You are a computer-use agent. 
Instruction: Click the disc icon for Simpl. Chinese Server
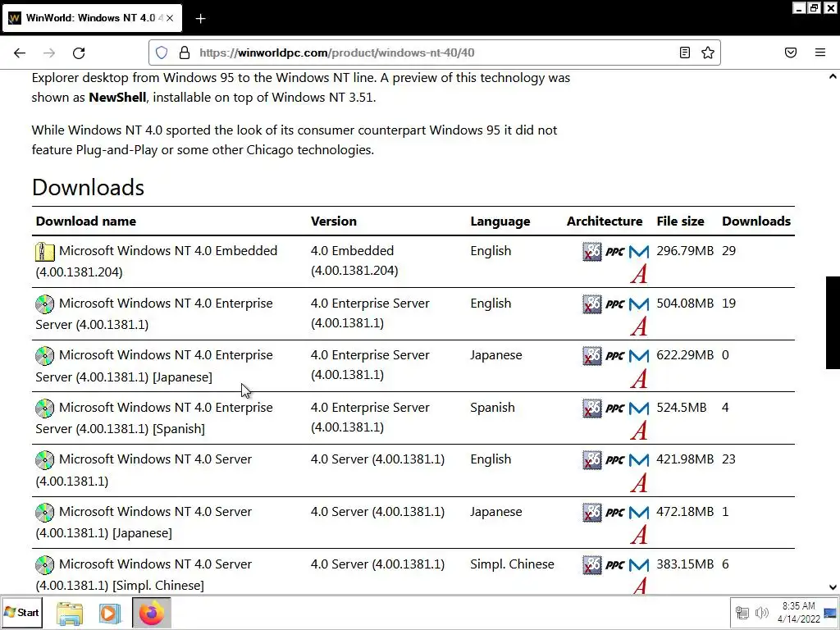coord(44,564)
